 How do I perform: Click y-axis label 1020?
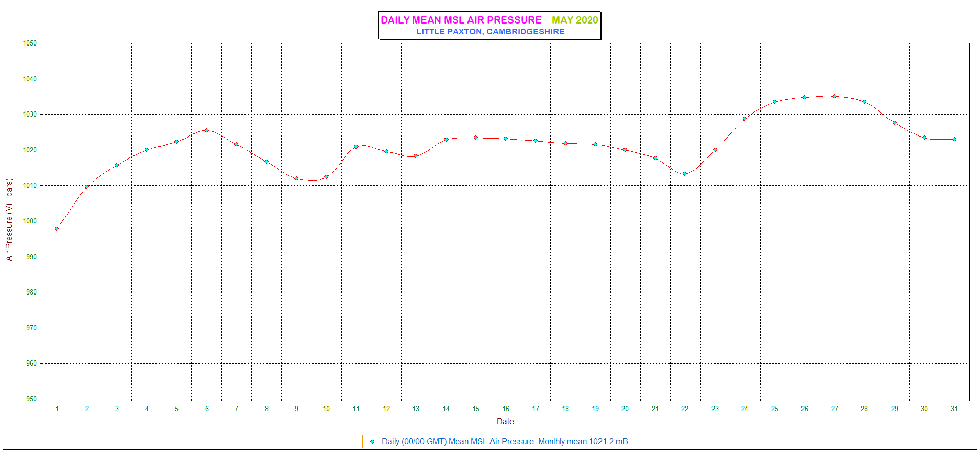pyautogui.click(x=30, y=150)
